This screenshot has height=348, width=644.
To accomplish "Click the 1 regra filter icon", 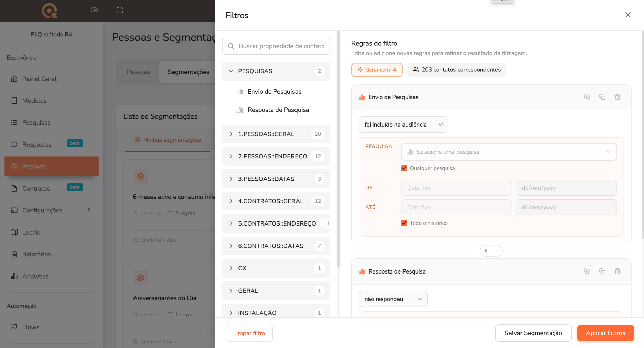I will coord(170,315).
